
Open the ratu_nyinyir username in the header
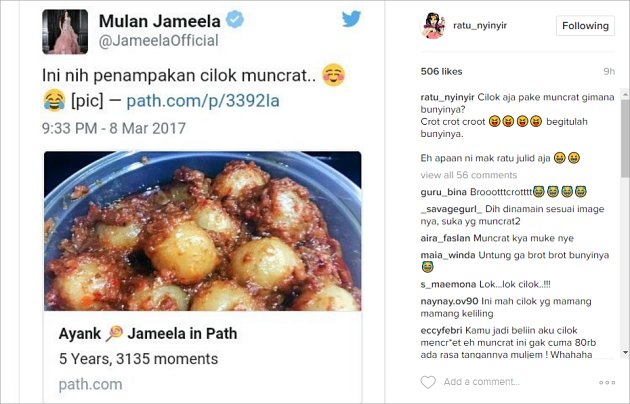coord(480,25)
